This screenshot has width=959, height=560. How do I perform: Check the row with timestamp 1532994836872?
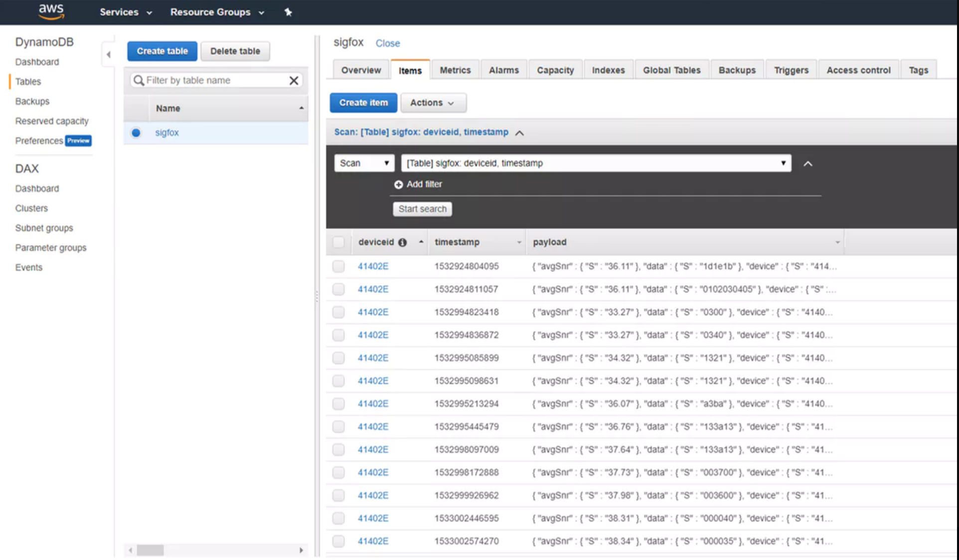pyautogui.click(x=338, y=335)
